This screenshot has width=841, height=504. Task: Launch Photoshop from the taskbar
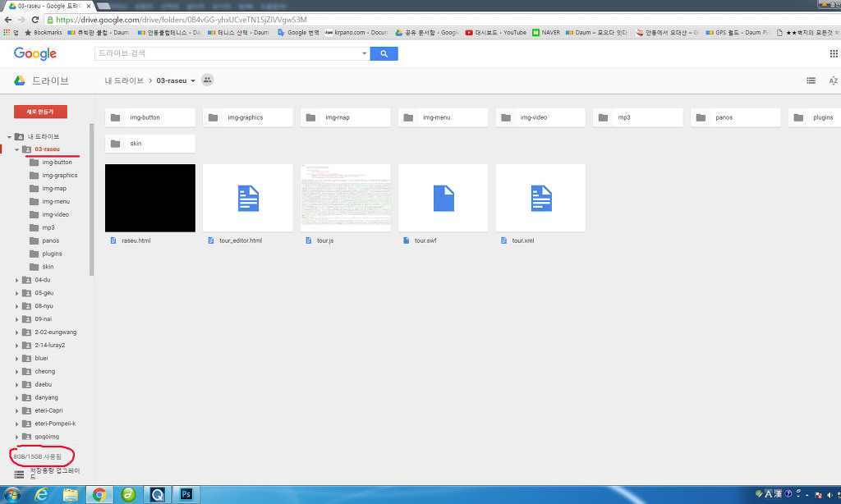coord(188,494)
